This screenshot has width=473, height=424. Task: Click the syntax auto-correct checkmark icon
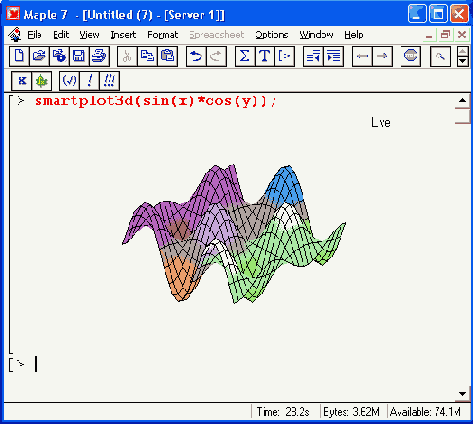pyautogui.click(x=69, y=81)
